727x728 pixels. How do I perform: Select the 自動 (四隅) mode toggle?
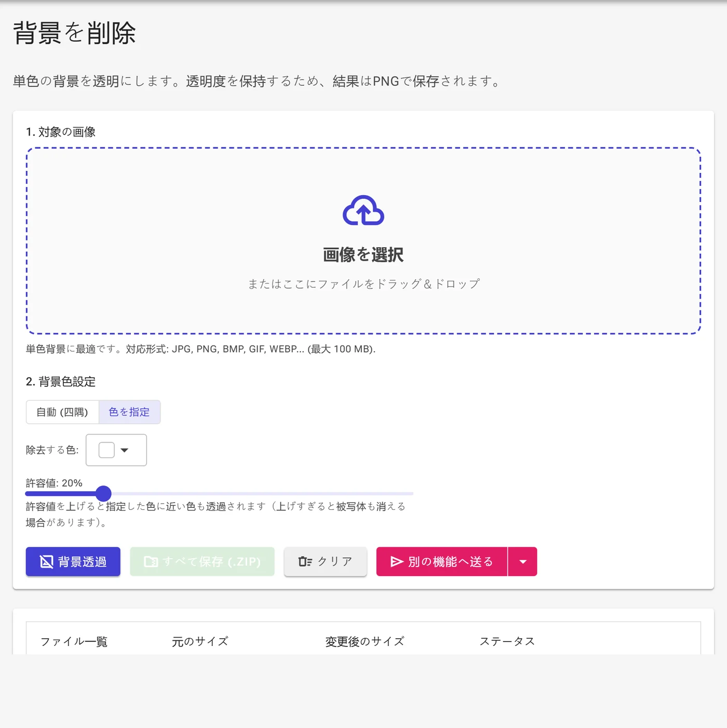62,412
